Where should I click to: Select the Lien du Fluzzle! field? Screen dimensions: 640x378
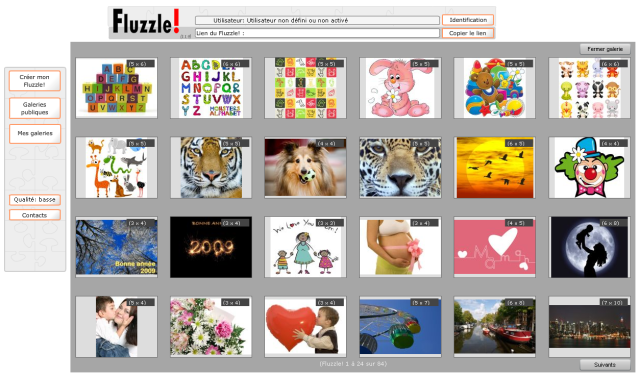tap(317, 33)
